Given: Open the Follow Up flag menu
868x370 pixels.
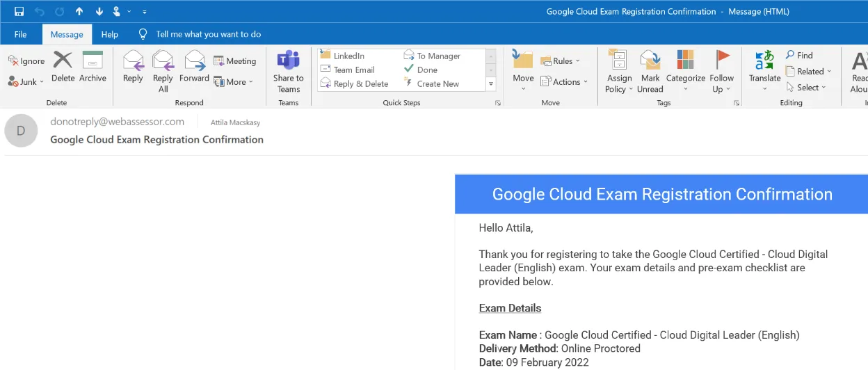Looking at the screenshot, I should (722, 71).
